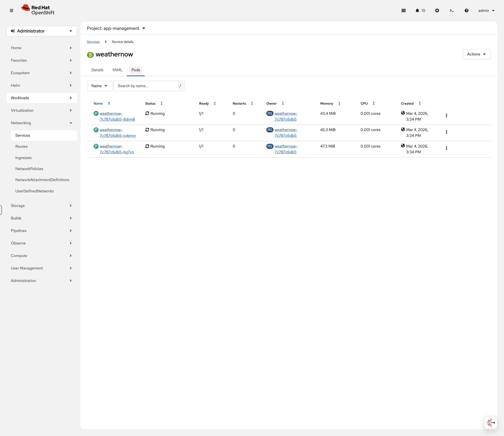Switch to the YAML tab
Image resolution: width=504 pixels, height=436 pixels.
(117, 70)
